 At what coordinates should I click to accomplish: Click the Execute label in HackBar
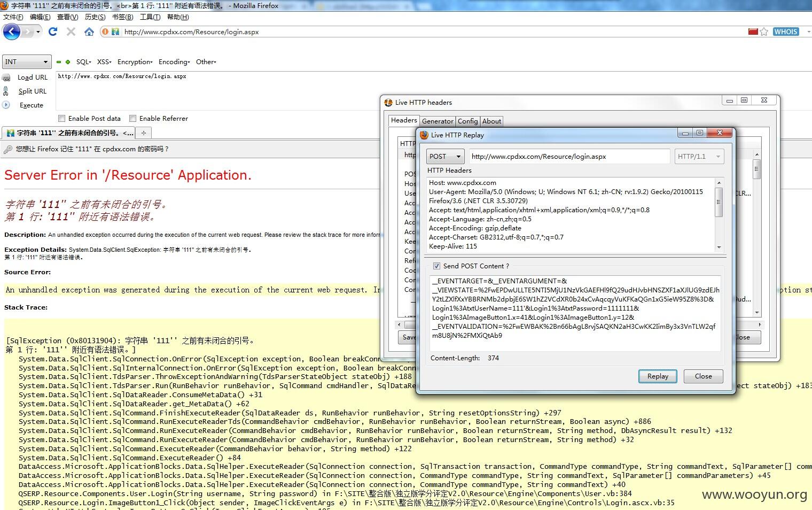click(32, 105)
